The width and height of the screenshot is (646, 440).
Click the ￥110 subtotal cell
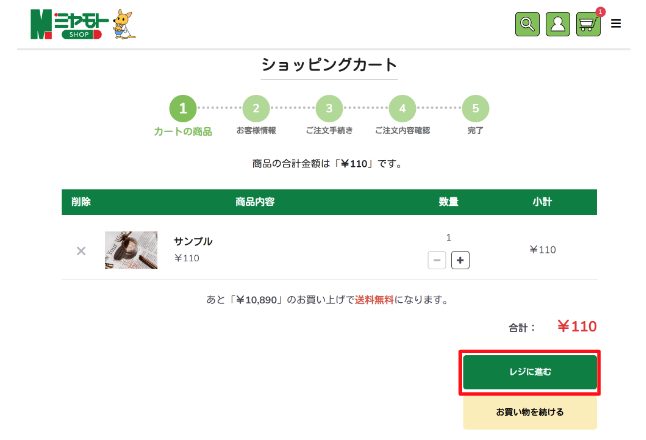coord(543,250)
